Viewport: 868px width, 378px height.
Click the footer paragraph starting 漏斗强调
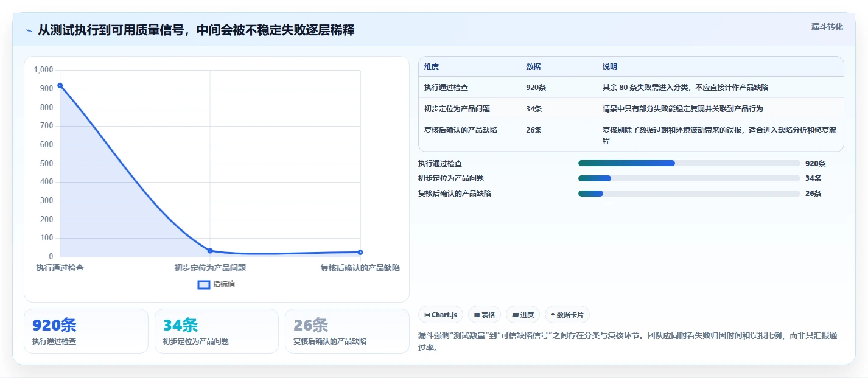(x=628, y=342)
